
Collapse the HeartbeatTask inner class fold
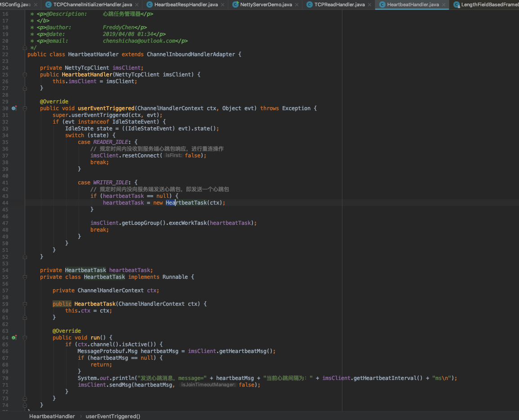[25, 277]
